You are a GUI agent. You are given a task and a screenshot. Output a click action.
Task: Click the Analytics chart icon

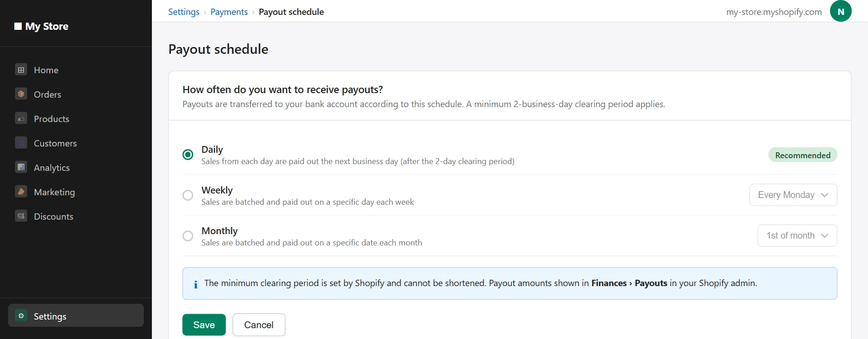coord(21,168)
